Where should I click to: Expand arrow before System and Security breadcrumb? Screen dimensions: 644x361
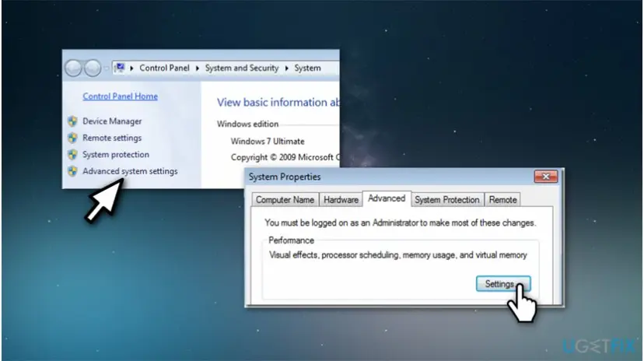tap(198, 68)
